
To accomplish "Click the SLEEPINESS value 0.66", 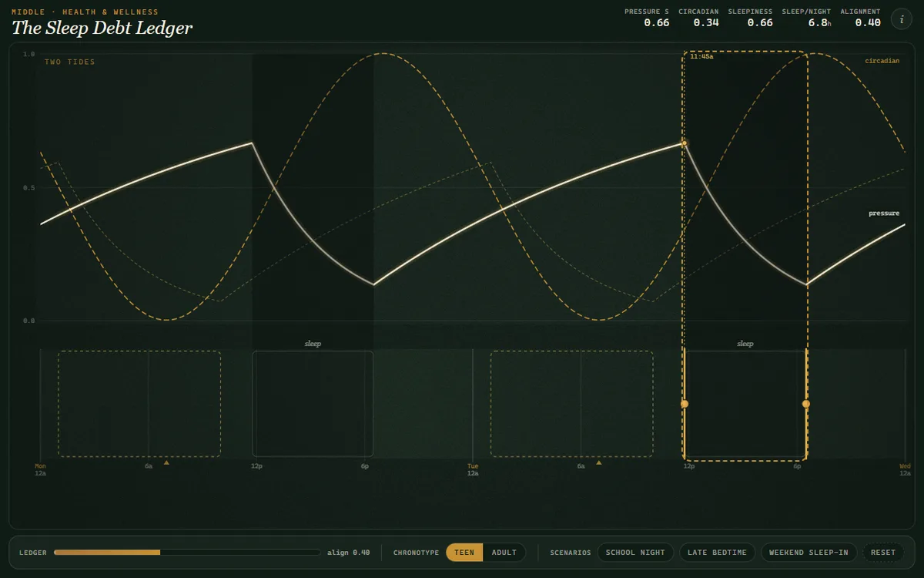I will [760, 22].
